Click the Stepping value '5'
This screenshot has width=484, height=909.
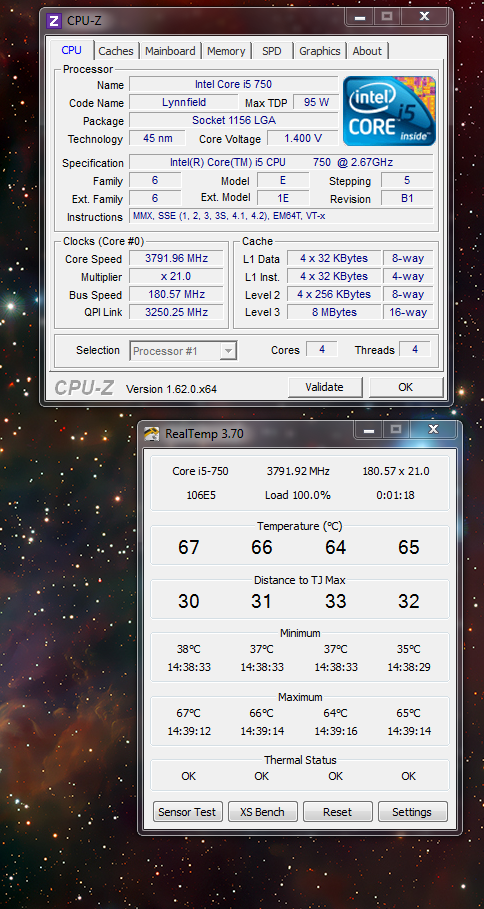click(407, 180)
